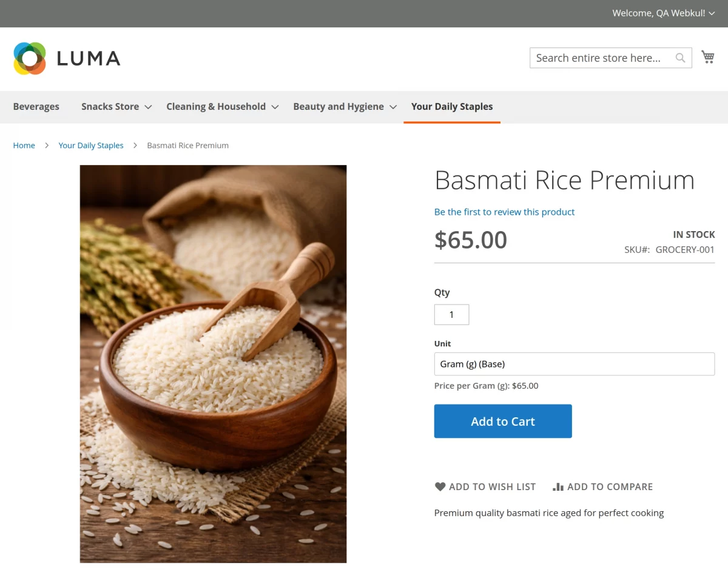This screenshot has height=572, width=728.
Task: Click the search magnifier icon
Action: tap(680, 58)
